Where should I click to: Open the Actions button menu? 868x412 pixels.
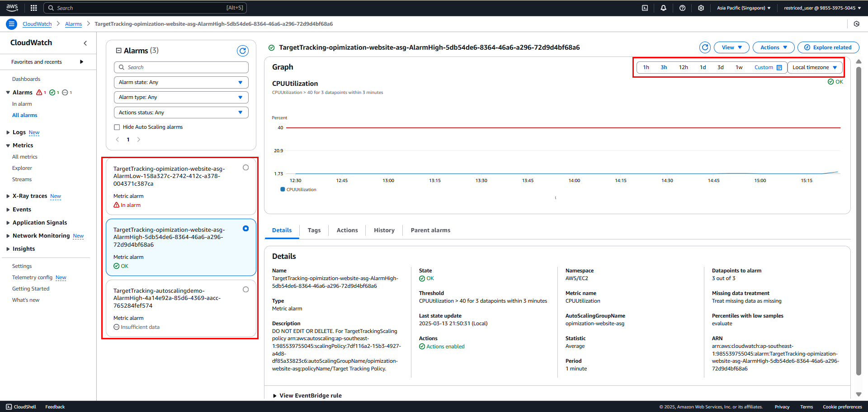tap(774, 47)
